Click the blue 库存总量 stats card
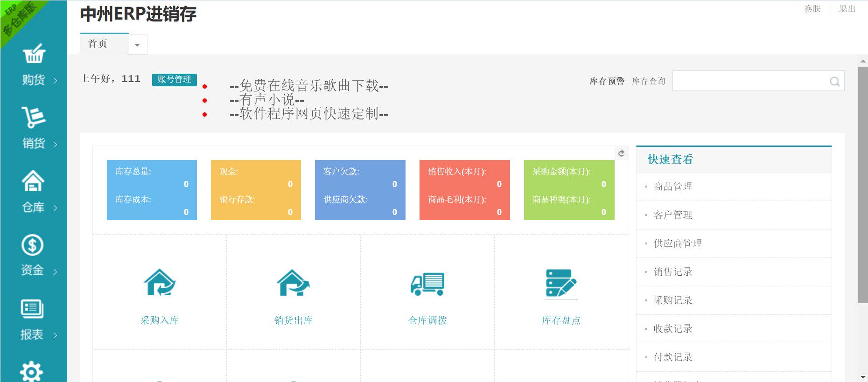This screenshot has width=868, height=382. [x=152, y=190]
